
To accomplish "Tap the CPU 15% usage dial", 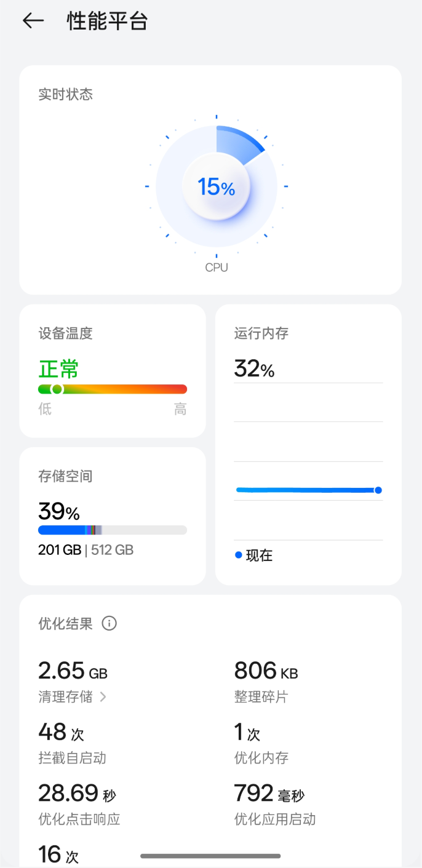I will coord(216,186).
